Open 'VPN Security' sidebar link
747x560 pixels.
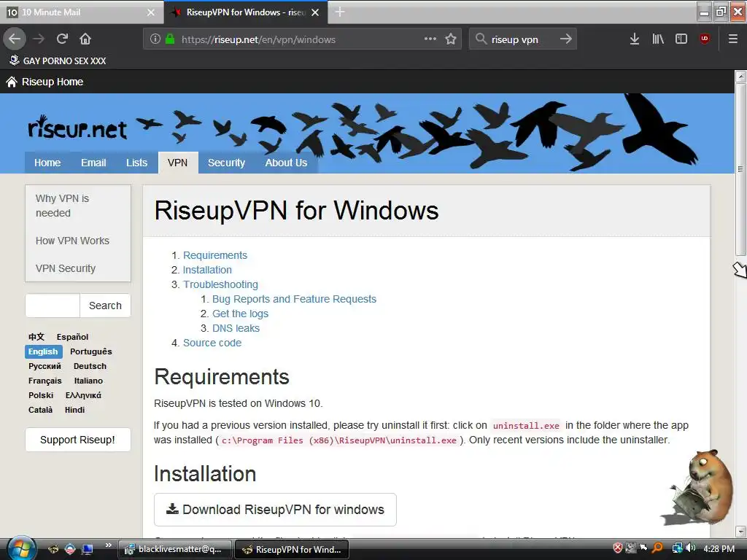66,268
